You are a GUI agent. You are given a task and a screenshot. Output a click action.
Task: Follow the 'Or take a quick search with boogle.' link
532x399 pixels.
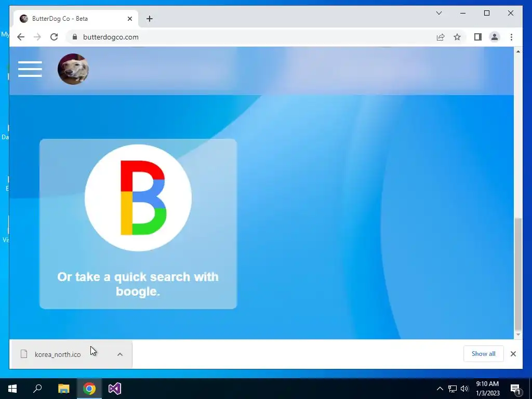click(138, 284)
